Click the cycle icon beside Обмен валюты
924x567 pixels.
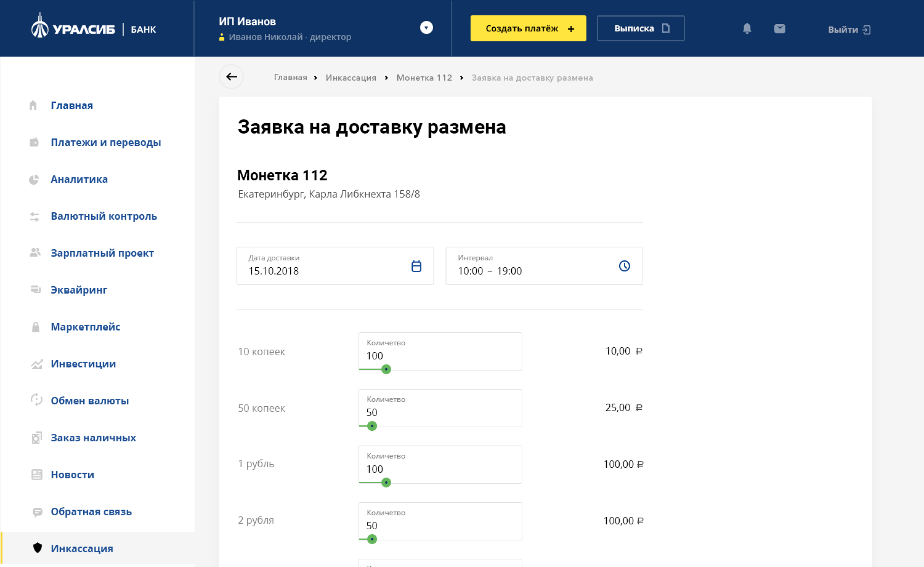pos(36,400)
